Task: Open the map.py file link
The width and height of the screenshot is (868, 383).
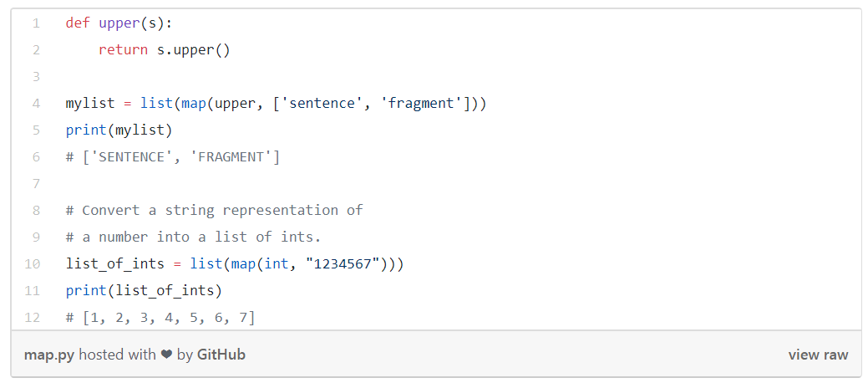Action: pos(49,355)
